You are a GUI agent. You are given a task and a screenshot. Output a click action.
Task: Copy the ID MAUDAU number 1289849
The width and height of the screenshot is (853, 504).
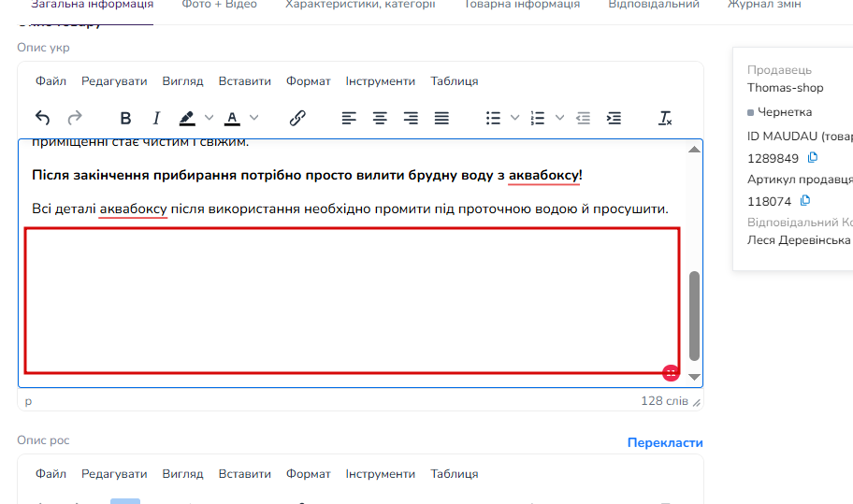click(813, 158)
